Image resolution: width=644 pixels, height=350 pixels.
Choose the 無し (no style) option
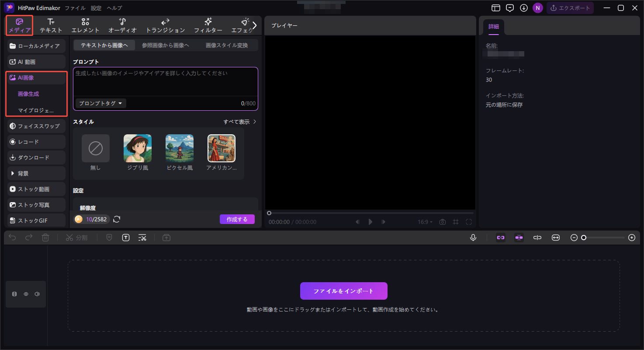coord(96,148)
